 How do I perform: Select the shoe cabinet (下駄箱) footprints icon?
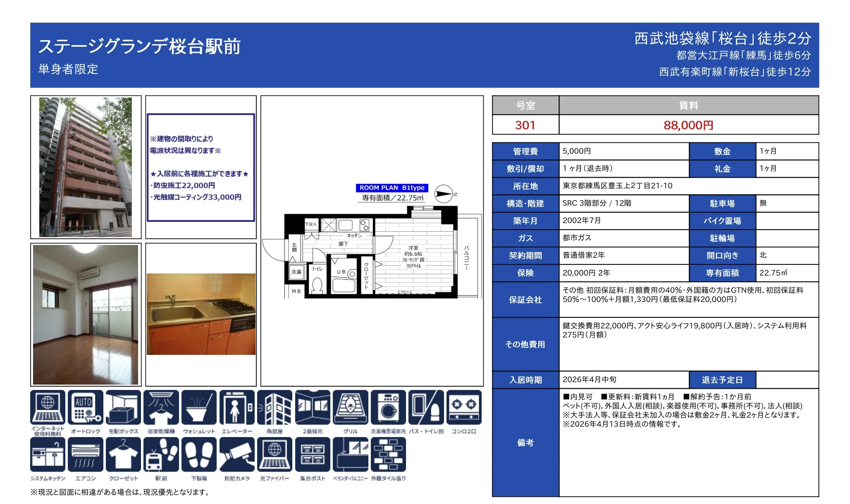click(199, 454)
